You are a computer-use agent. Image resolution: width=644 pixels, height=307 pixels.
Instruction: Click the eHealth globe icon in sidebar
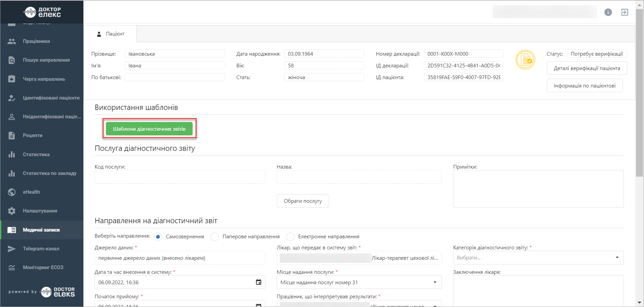12,192
